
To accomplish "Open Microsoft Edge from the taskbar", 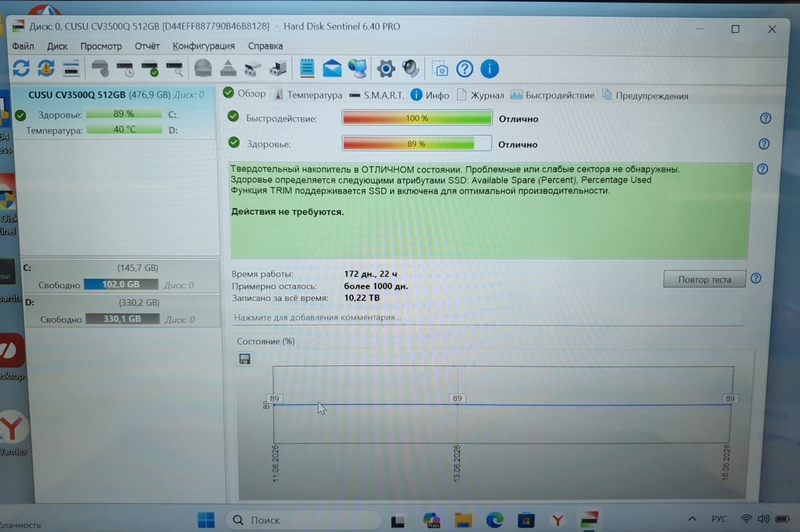I will (x=495, y=520).
